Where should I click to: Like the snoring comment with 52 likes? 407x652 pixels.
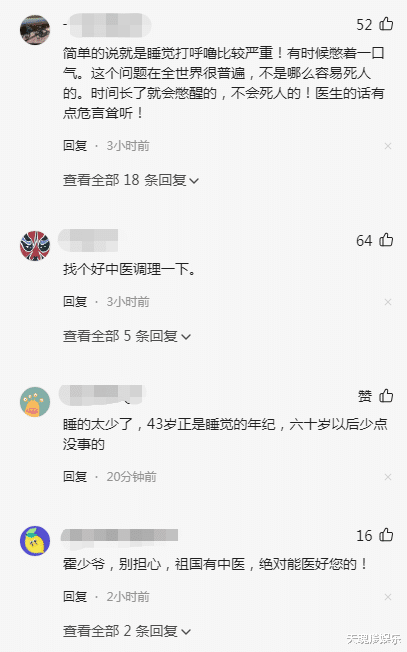pos(386,24)
